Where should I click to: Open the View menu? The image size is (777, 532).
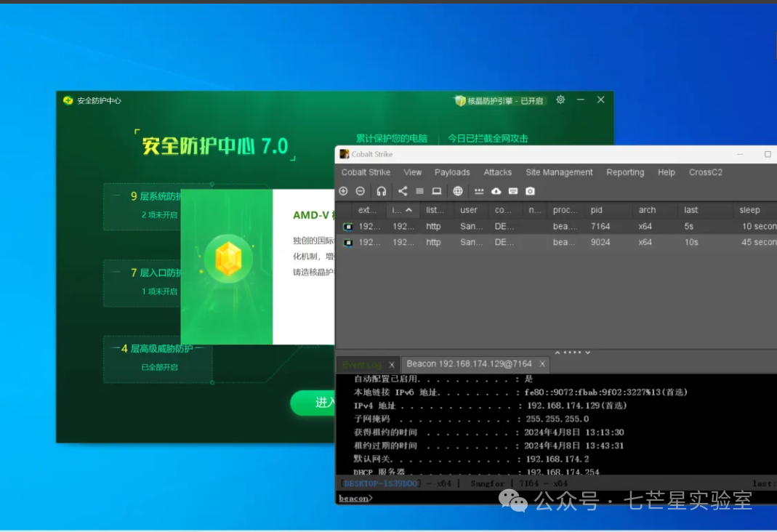pos(412,172)
